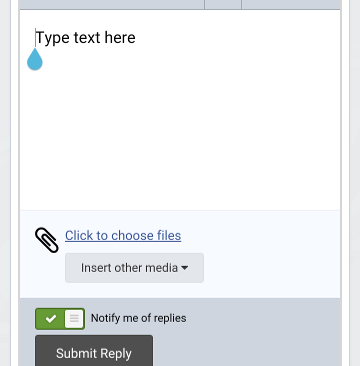Click the word text in the editor placeholder
The width and height of the screenshot is (360, 366).
point(87,38)
